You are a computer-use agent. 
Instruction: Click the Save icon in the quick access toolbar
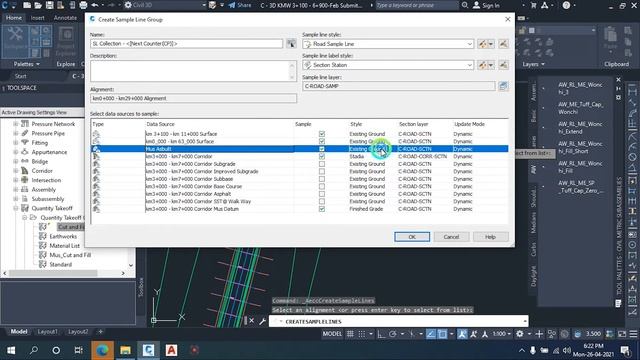click(49, 5)
